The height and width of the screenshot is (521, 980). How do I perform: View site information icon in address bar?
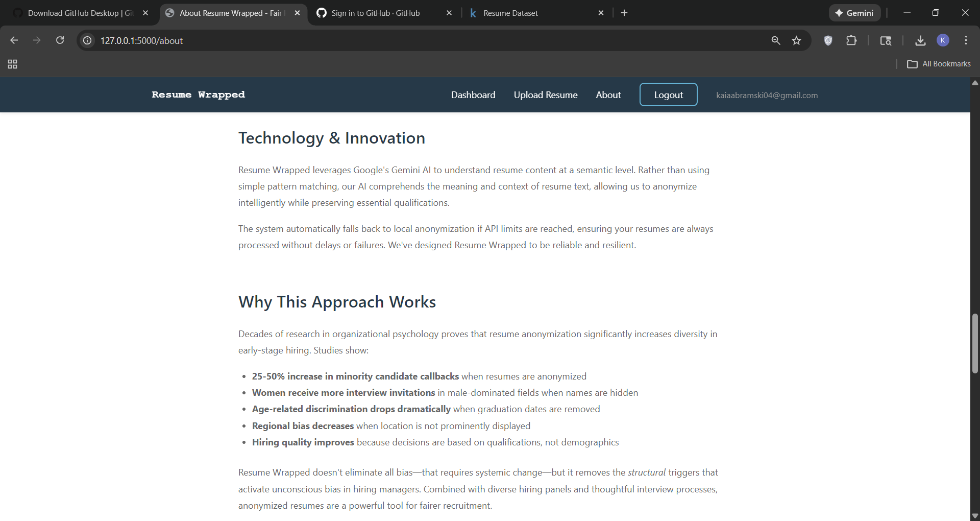coord(88,40)
